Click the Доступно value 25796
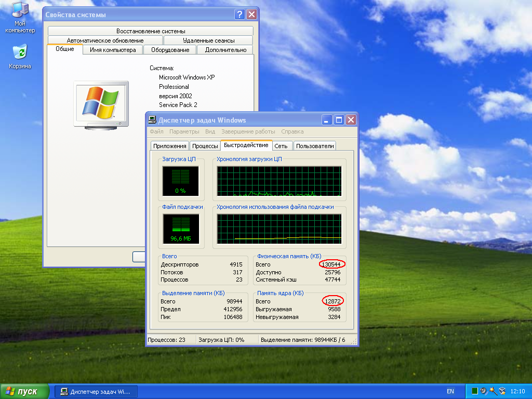This screenshot has width=532, height=399. (332, 272)
